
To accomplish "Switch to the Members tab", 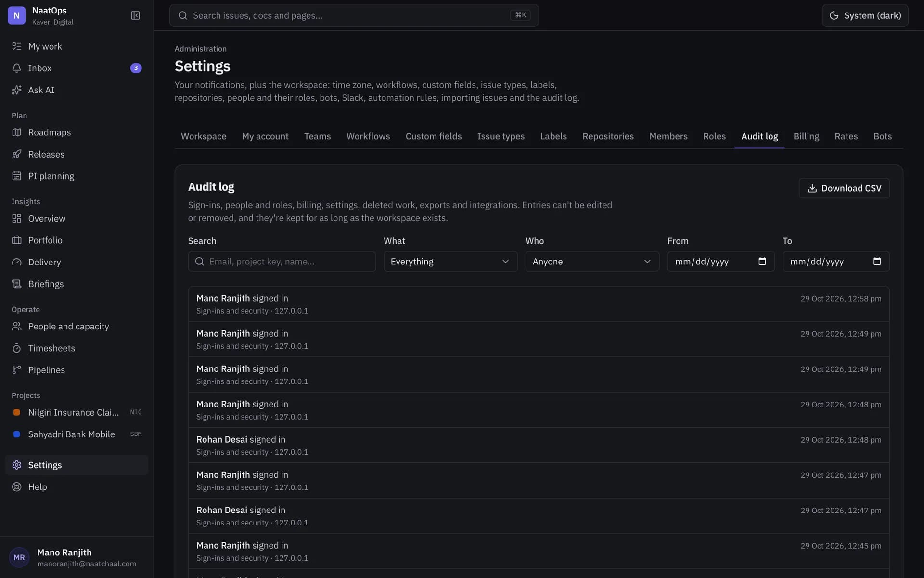I will (668, 136).
